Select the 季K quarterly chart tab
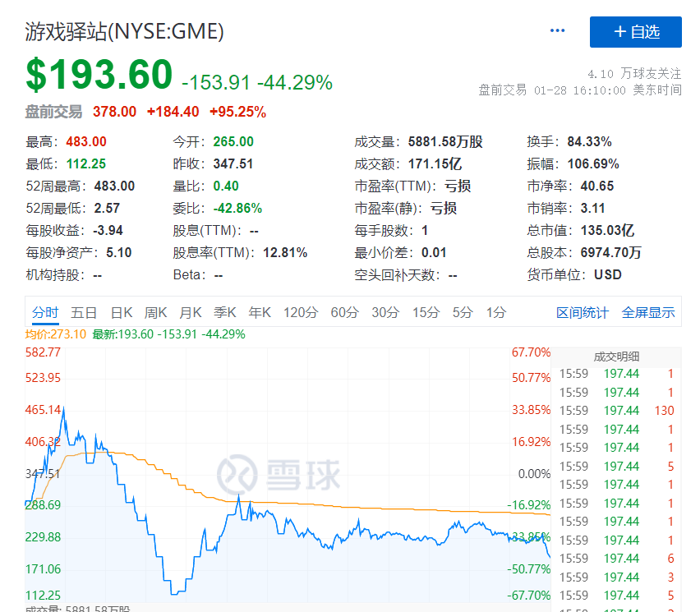The width and height of the screenshot is (700, 612). coord(225,313)
